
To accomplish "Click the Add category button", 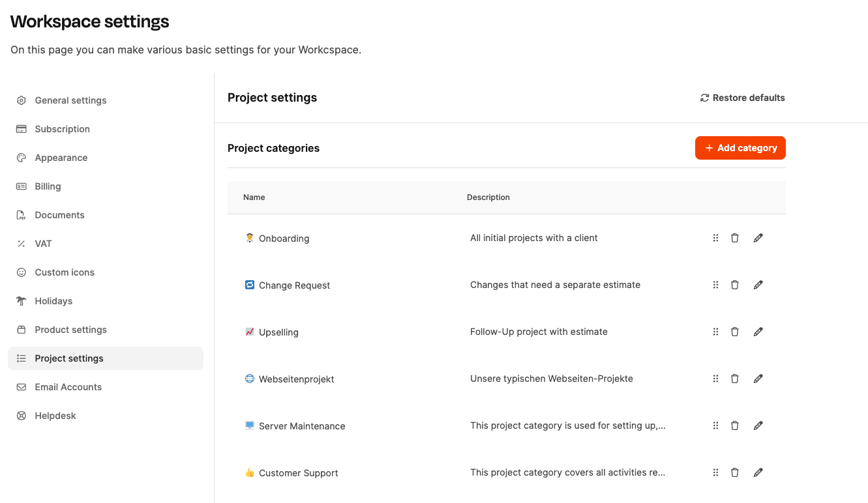I will pyautogui.click(x=740, y=148).
